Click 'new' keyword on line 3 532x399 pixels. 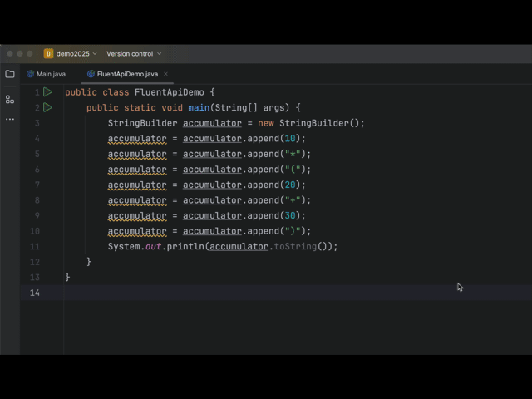[x=266, y=123]
